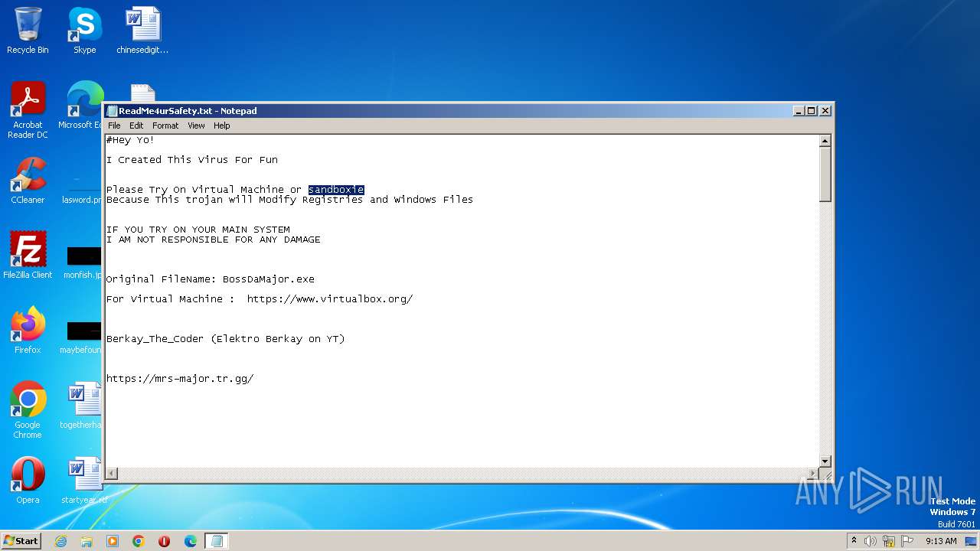Select the monfish.jpg desktop file
Screen dimensions: 980x551
click(83, 262)
